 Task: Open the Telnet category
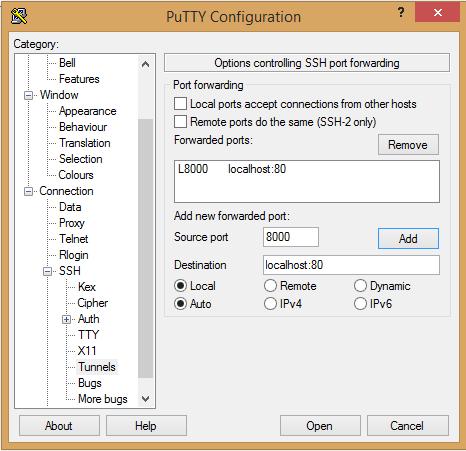pyautogui.click(x=74, y=239)
